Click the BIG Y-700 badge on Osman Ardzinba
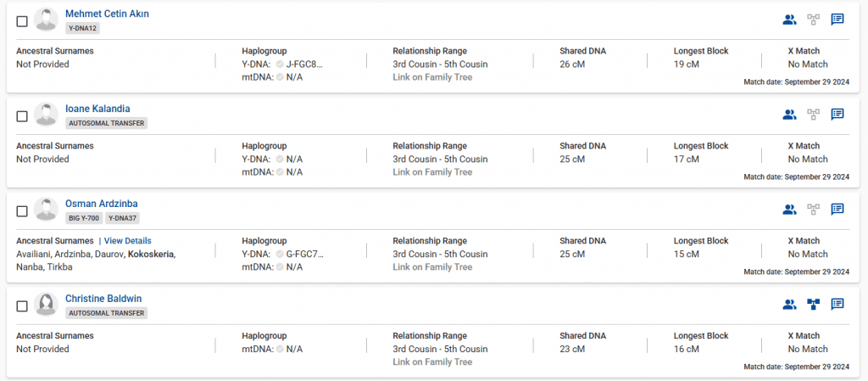 coord(84,218)
